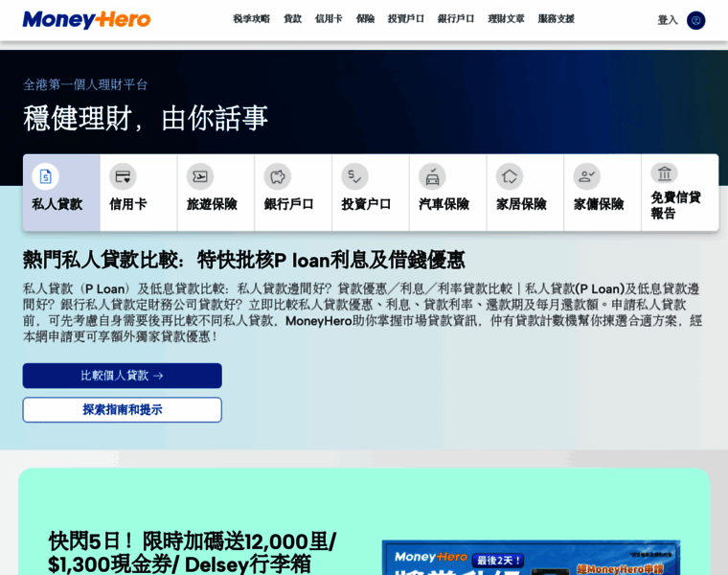728x575 pixels.
Task: Click the 汽車保險 car icon
Action: point(432,176)
